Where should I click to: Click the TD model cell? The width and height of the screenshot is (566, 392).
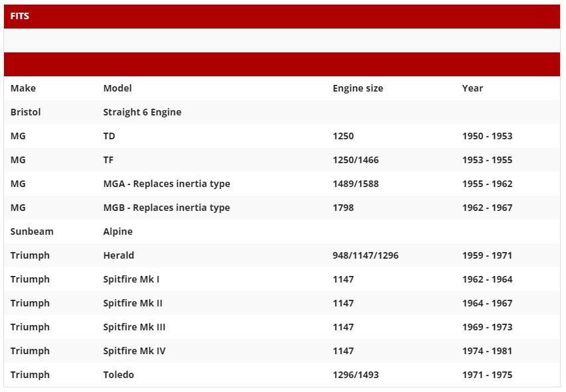pyautogui.click(x=109, y=136)
